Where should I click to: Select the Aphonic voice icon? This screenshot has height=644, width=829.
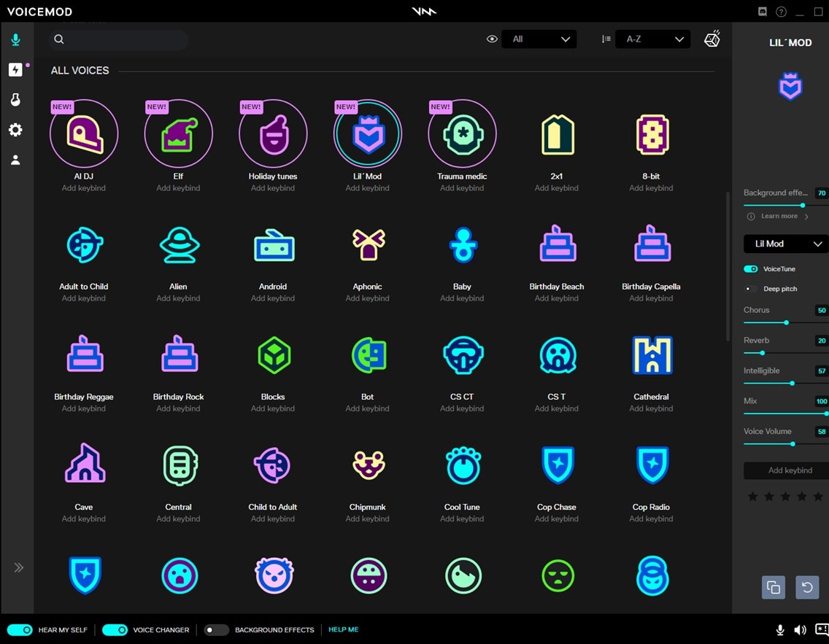(369, 244)
